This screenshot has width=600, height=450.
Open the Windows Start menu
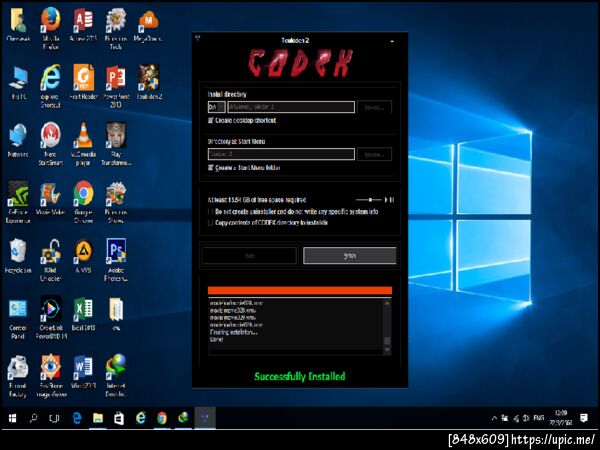13,418
